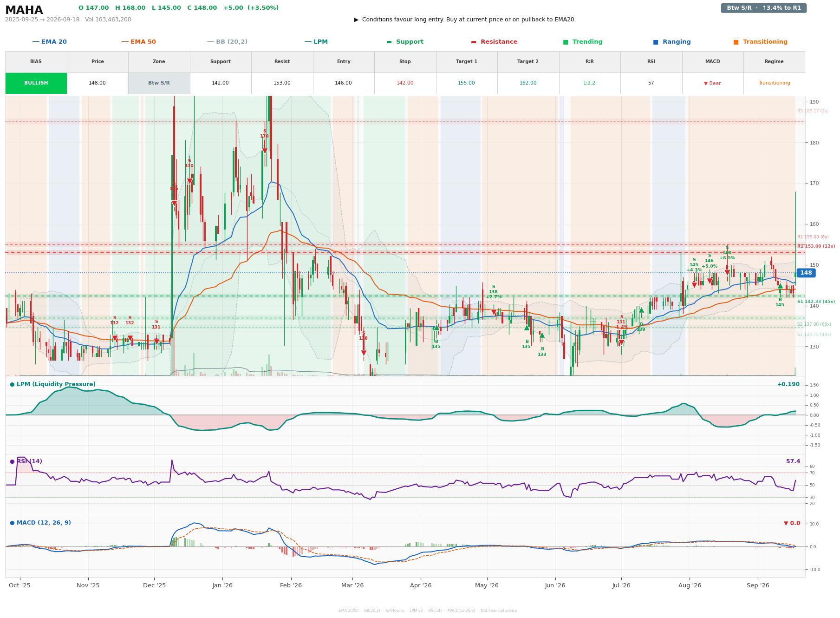Click the 'R3 185.17 (2x)' resistance label
Image resolution: width=840 pixels, height=618 pixels.
coord(813,111)
